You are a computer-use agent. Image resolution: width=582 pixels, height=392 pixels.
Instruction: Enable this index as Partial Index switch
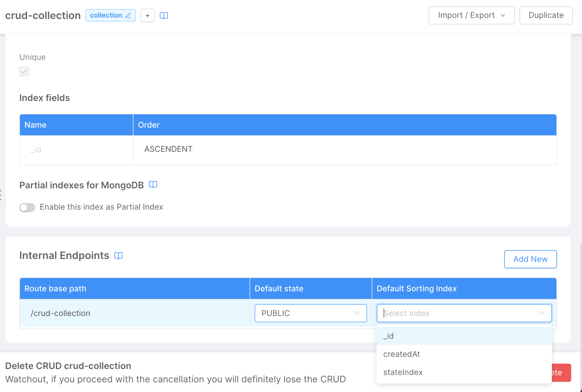(x=27, y=207)
